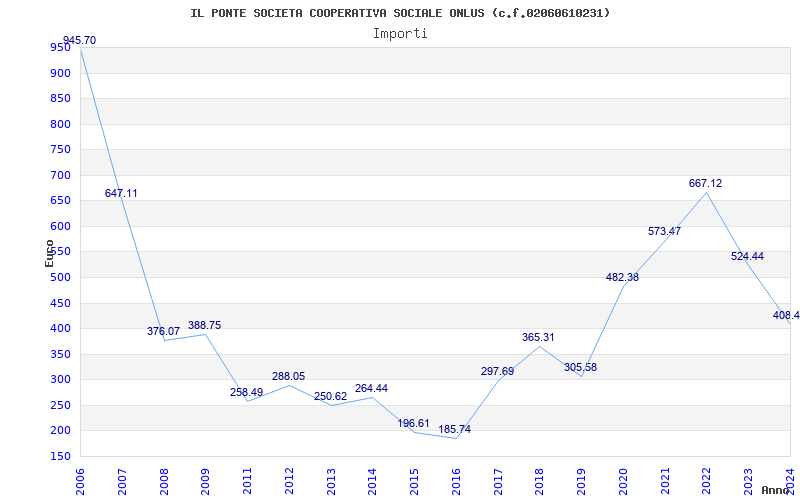The height and width of the screenshot is (500, 800).
Task: Click the 258.49 data point label
Action: pyautogui.click(x=246, y=392)
